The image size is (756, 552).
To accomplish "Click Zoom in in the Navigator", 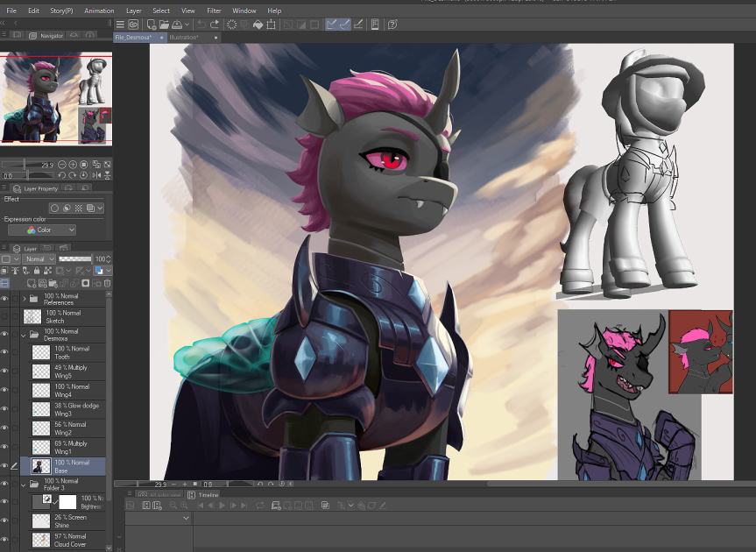I will click(73, 165).
